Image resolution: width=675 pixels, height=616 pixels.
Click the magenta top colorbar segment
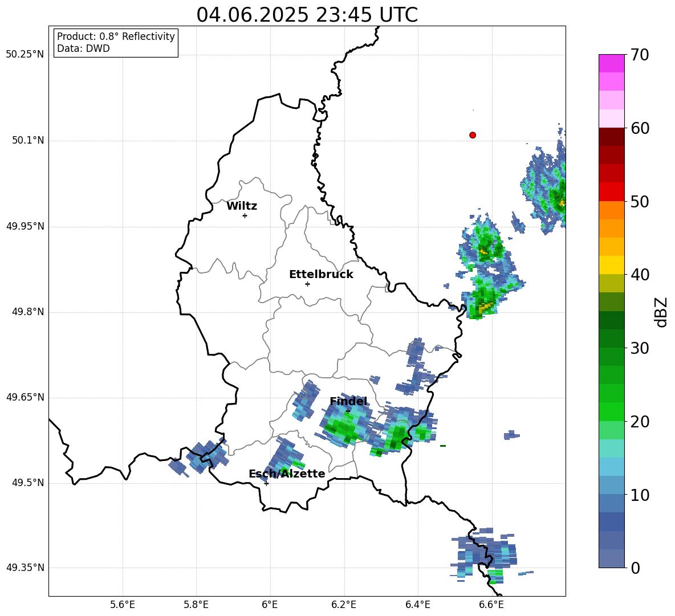click(x=611, y=63)
